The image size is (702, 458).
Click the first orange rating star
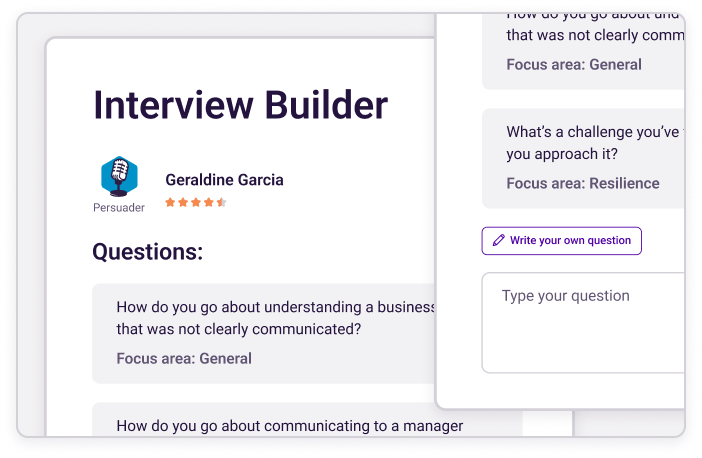pyautogui.click(x=170, y=202)
